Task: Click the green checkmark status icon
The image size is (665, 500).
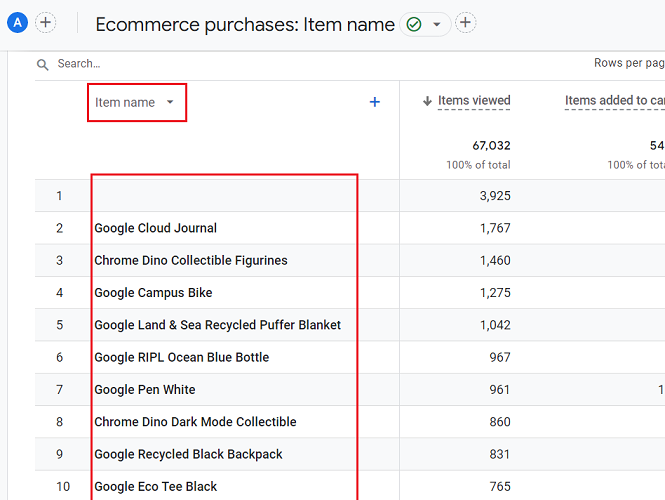Action: (414, 24)
